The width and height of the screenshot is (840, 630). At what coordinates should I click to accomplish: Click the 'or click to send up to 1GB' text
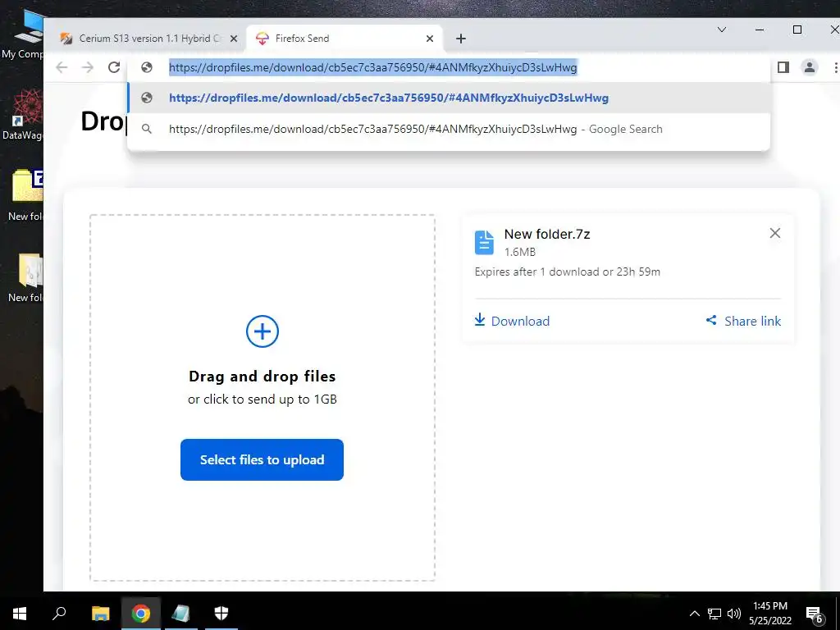click(262, 399)
